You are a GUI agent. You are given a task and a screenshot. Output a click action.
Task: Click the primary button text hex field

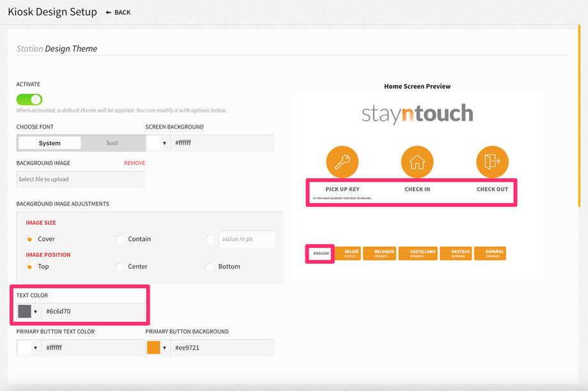(x=93, y=348)
